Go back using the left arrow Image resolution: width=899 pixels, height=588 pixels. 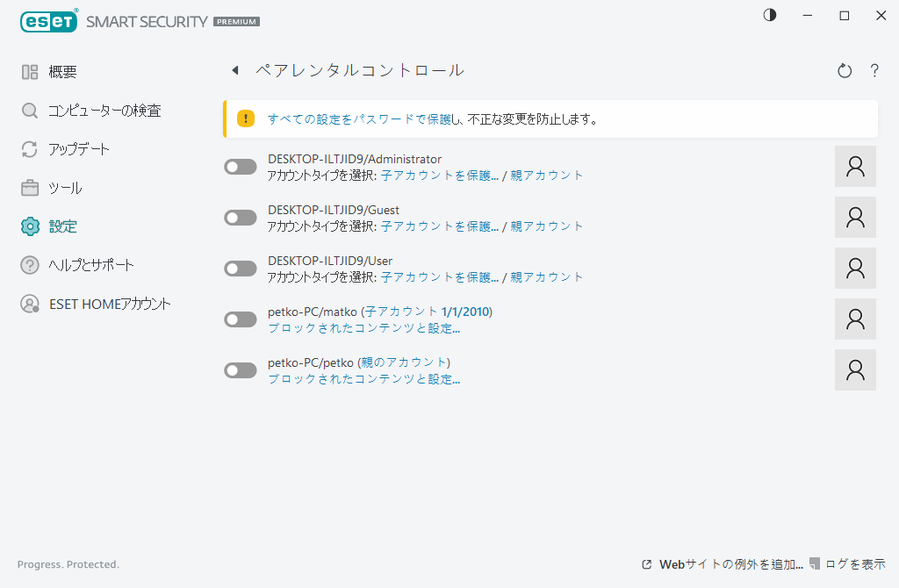pos(234,69)
